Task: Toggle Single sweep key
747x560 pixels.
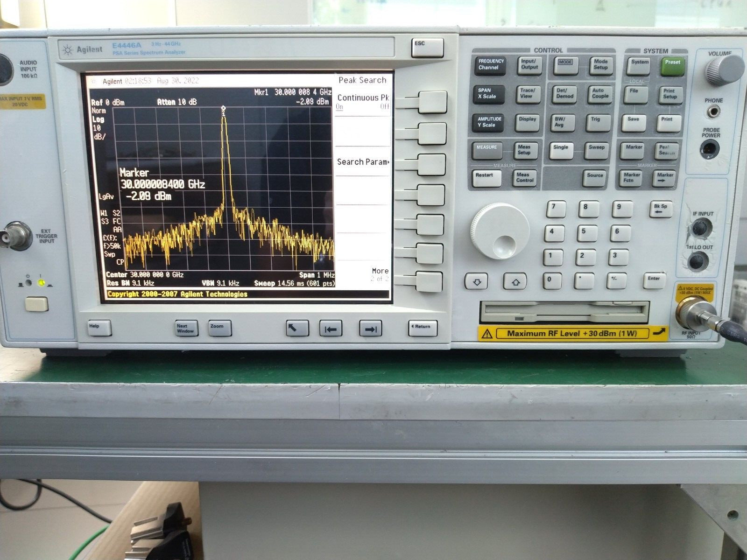Action: pyautogui.click(x=562, y=151)
